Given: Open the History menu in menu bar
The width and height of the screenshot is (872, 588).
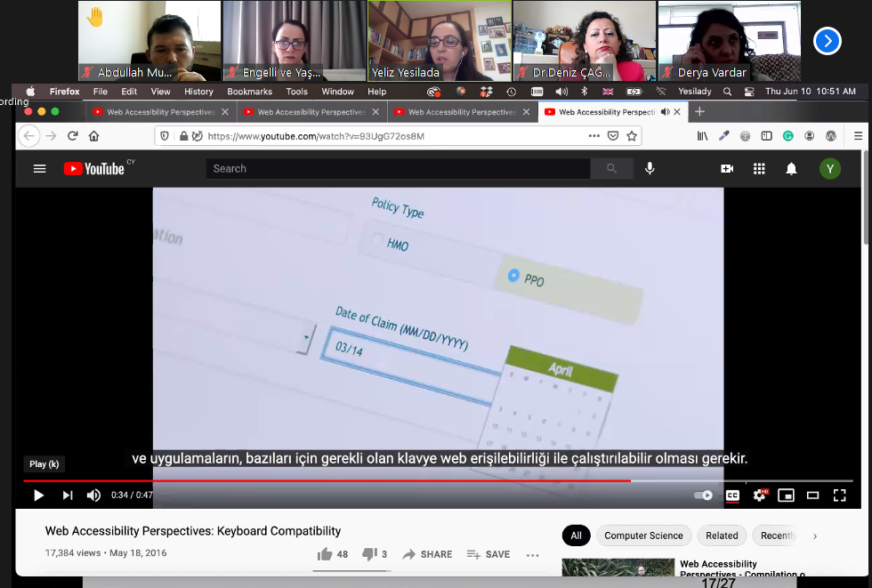Looking at the screenshot, I should point(198,91).
